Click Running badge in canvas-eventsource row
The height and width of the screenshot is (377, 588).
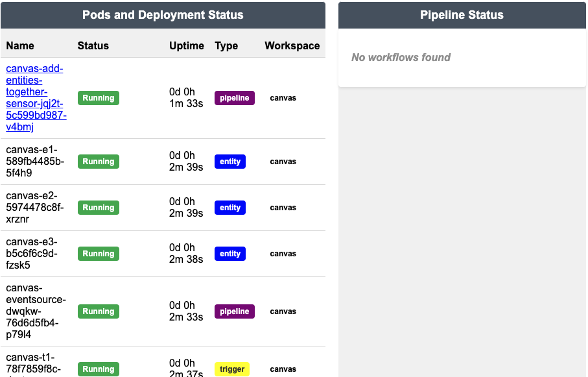tap(99, 311)
